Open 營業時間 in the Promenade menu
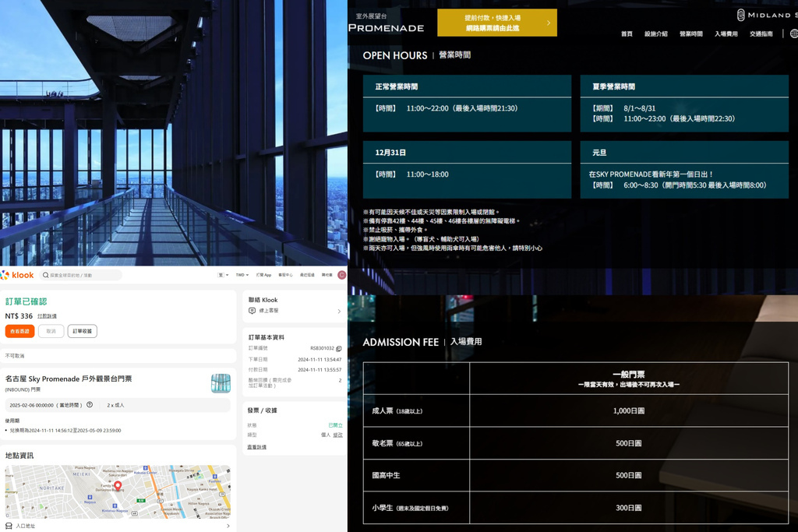Image resolution: width=798 pixels, height=532 pixels. (x=691, y=34)
